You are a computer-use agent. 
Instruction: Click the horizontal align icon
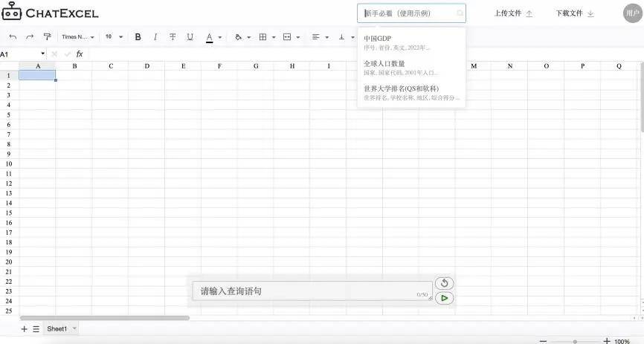point(315,37)
